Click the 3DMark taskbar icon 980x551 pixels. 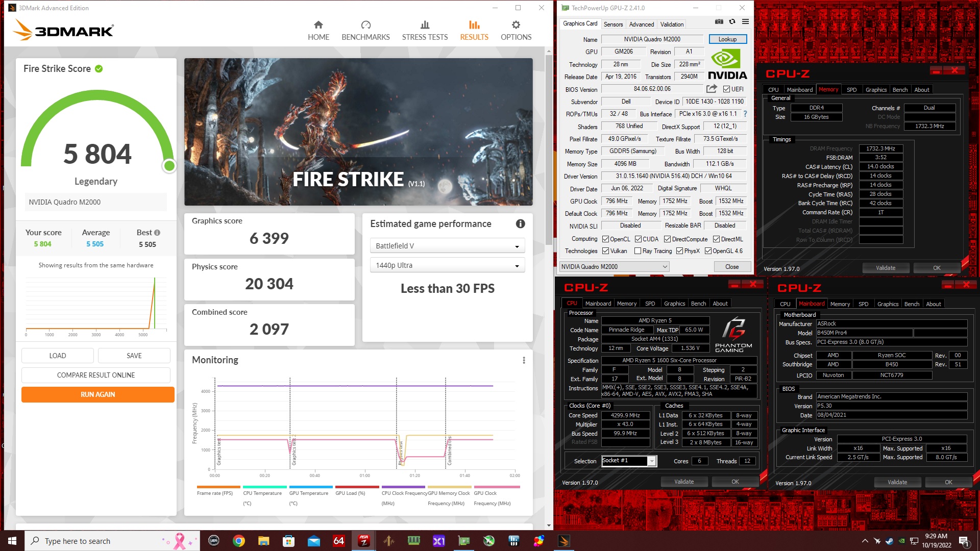pos(564,541)
